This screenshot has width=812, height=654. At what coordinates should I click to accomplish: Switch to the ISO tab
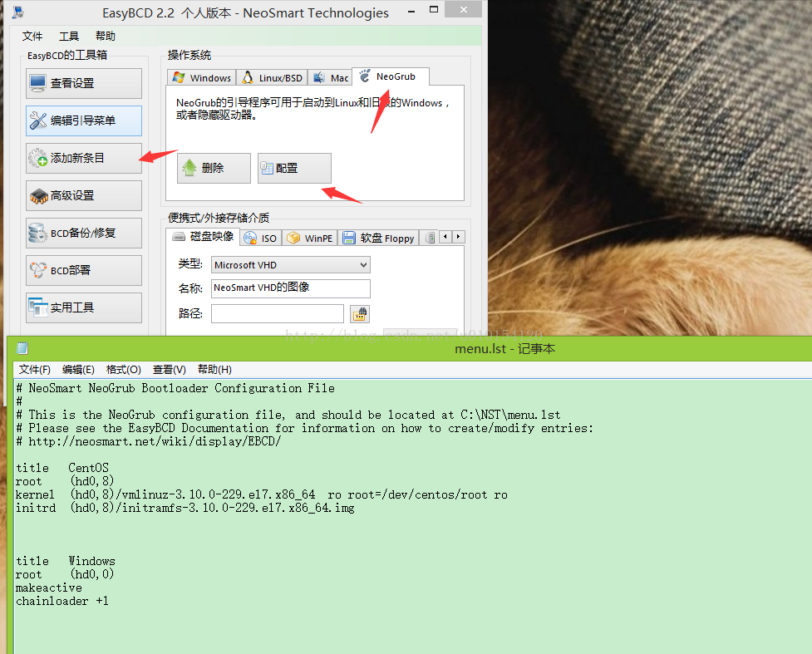coord(261,238)
